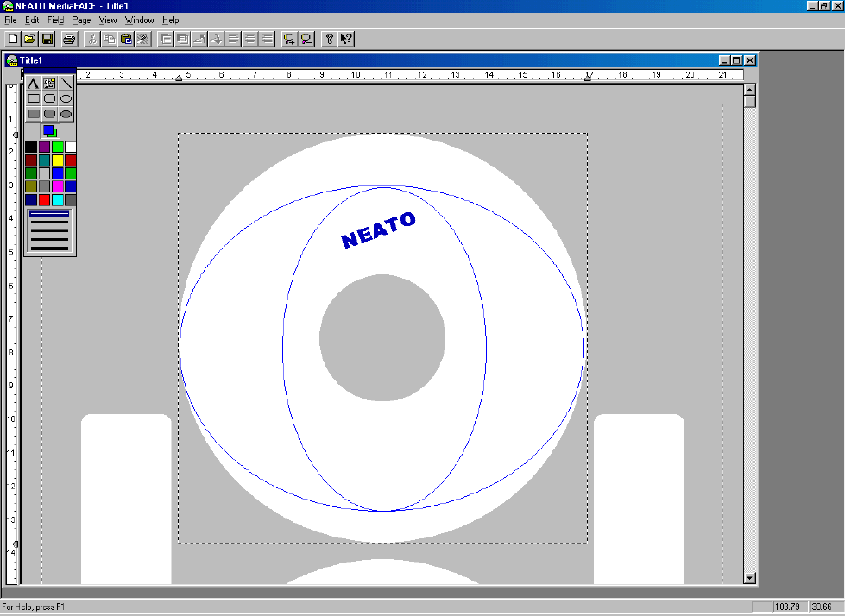Select the filled Rounded Rectangle tool

point(49,114)
